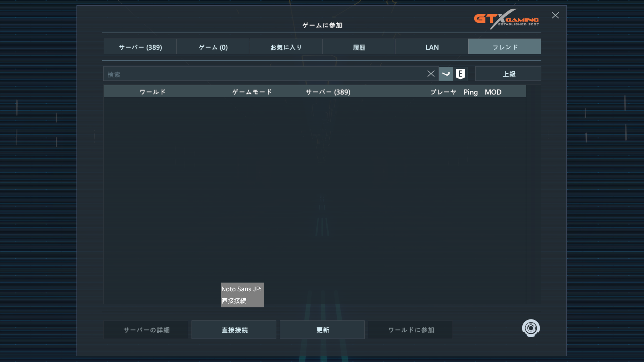644x362 pixels.
Task: Select the お気に入り favorites tab
Action: pos(286,47)
